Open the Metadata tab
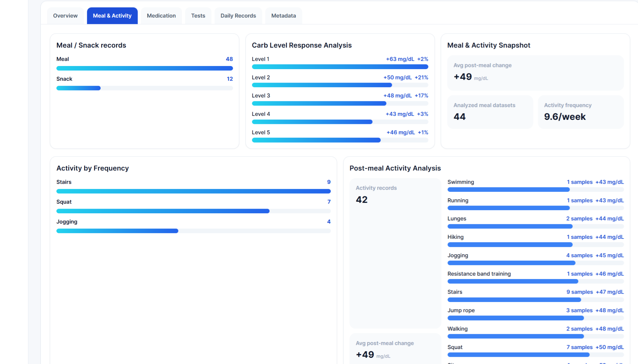The width and height of the screenshot is (638, 364). (283, 16)
